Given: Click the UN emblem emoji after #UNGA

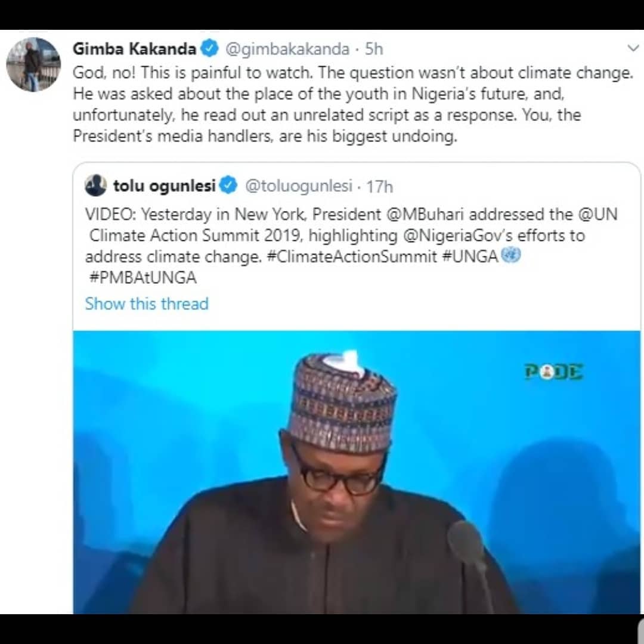Looking at the screenshot, I should [x=511, y=256].
